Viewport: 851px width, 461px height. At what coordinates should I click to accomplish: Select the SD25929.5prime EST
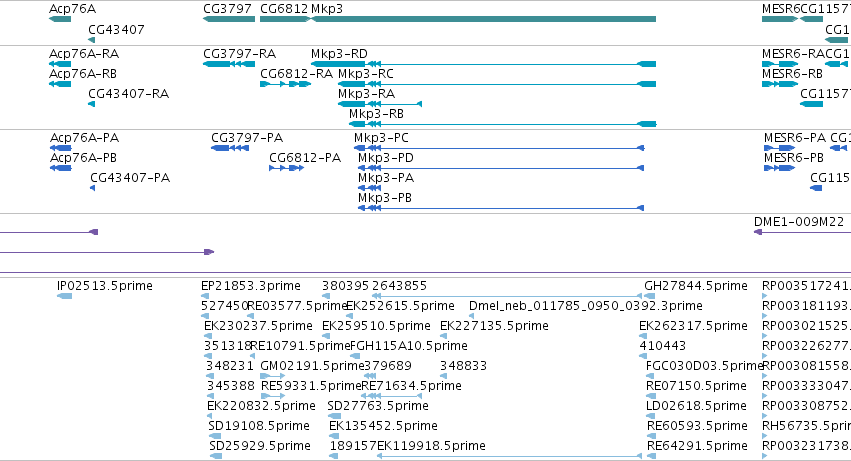click(215, 456)
